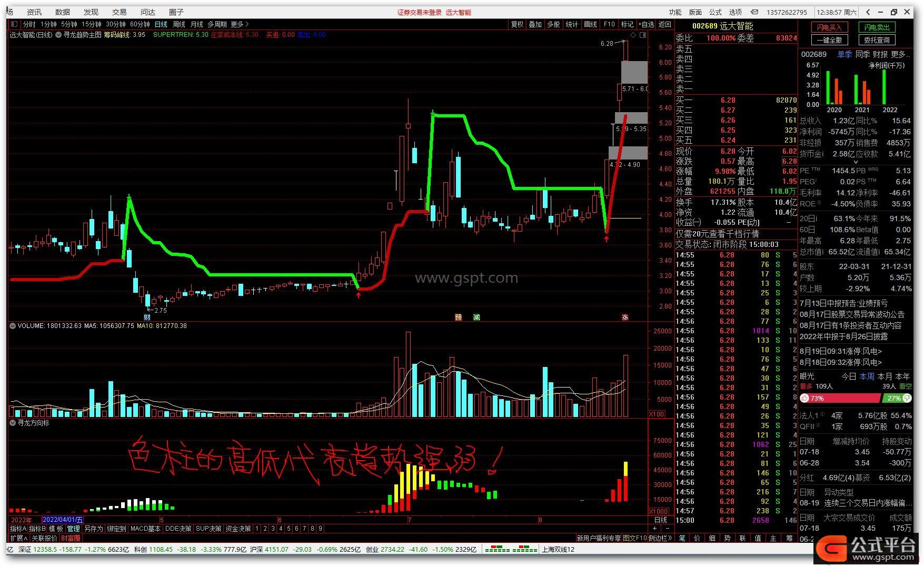Click the bearish 27% sentiment bar
The width and height of the screenshot is (924, 566).
897,399
